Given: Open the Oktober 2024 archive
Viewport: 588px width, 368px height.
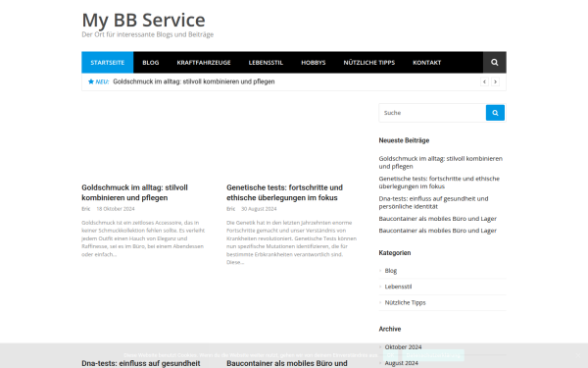Looking at the screenshot, I should [x=403, y=347].
